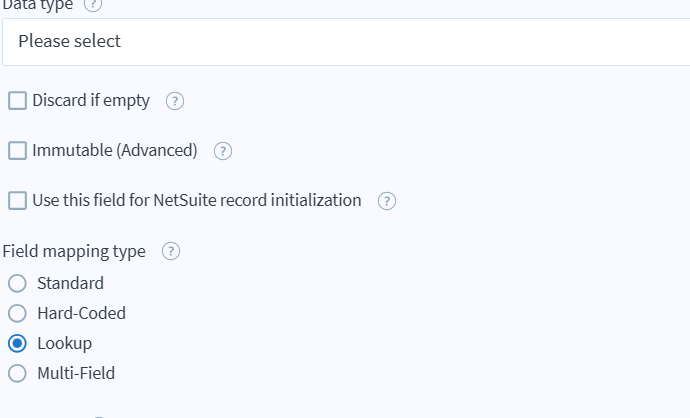This screenshot has width=690, height=418.
Task: Click help icon beside Discard if empty
Action: (175, 101)
